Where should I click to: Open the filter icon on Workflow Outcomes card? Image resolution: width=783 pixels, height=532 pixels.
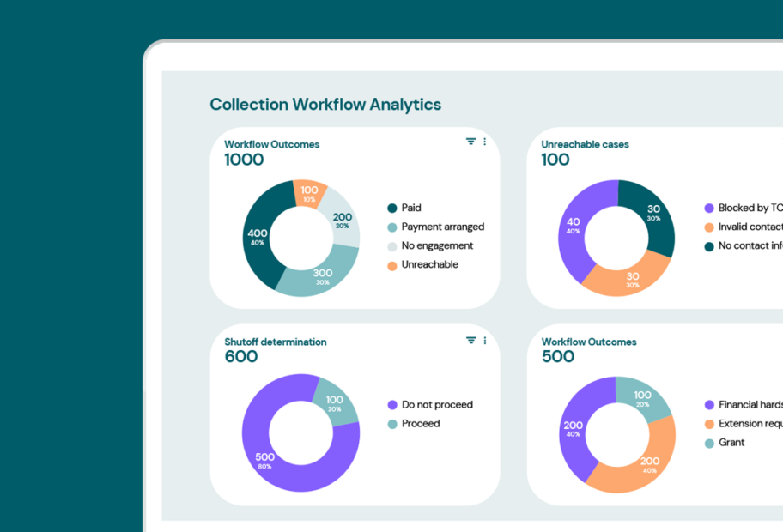pos(470,141)
